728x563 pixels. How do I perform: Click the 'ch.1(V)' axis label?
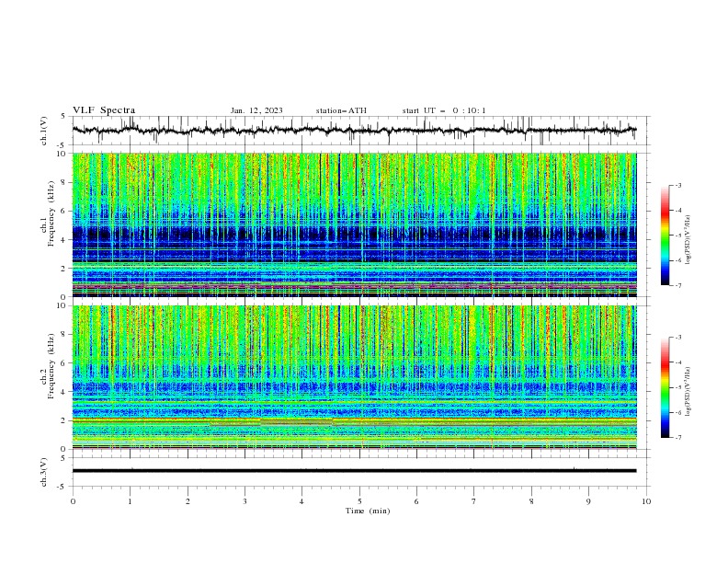point(44,131)
